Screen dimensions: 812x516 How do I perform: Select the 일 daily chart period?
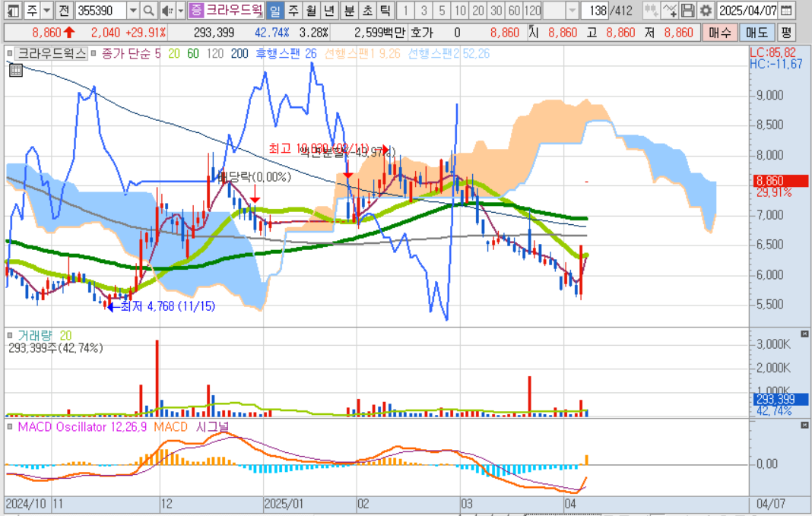point(275,10)
